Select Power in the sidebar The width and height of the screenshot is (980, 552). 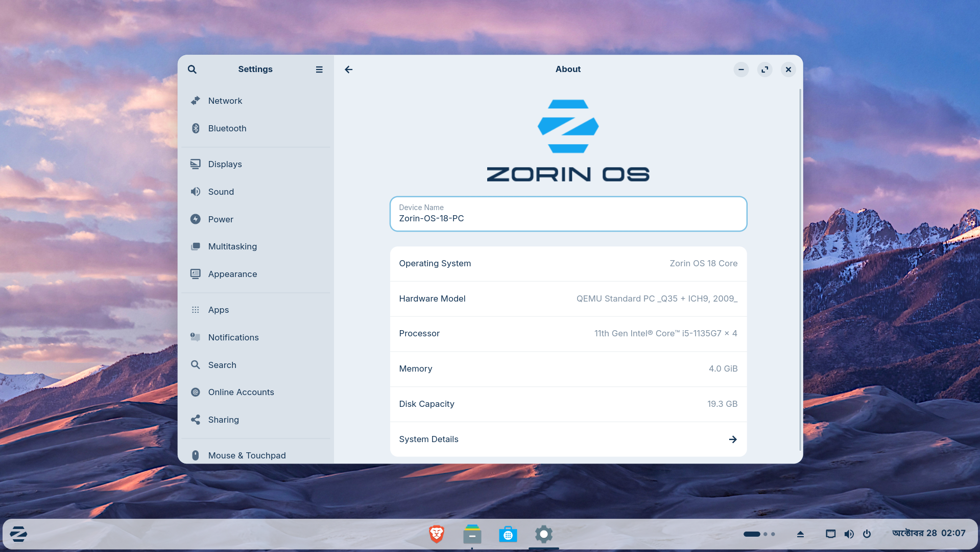(256, 219)
